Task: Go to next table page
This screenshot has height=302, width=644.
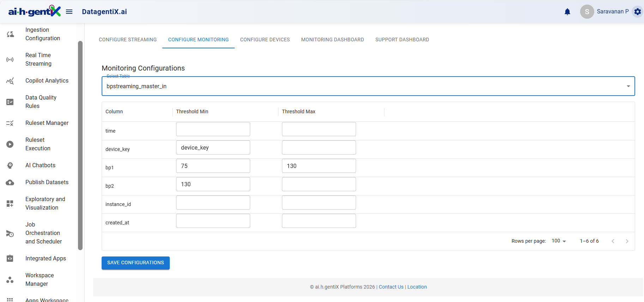Action: click(x=627, y=241)
